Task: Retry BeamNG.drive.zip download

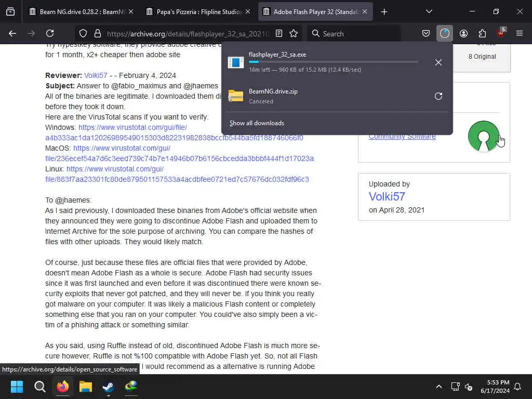Action: click(x=438, y=96)
